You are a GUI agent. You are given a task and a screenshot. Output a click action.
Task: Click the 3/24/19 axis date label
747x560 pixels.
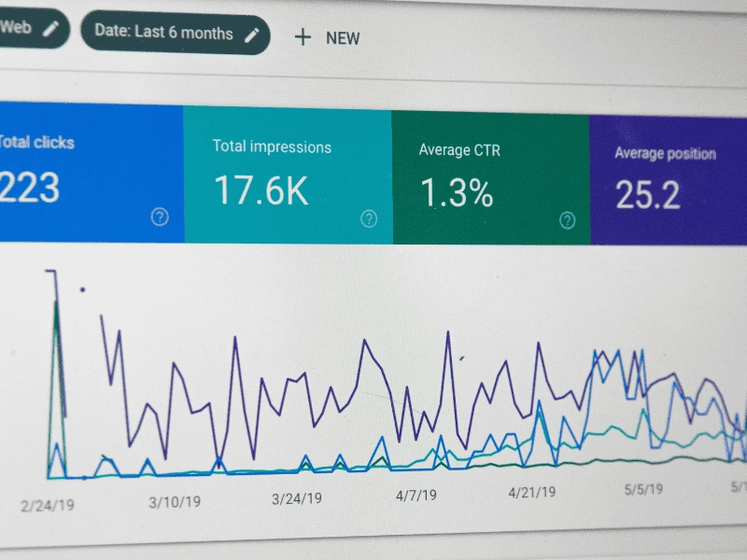297,498
